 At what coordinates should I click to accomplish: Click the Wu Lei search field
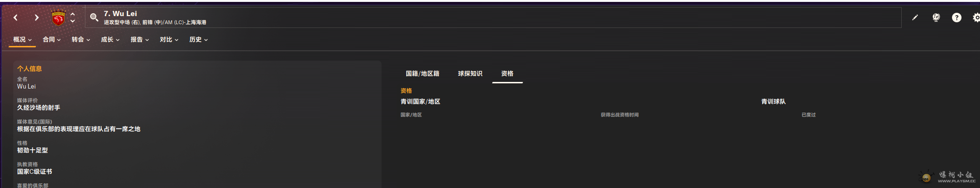pyautogui.click(x=493, y=18)
